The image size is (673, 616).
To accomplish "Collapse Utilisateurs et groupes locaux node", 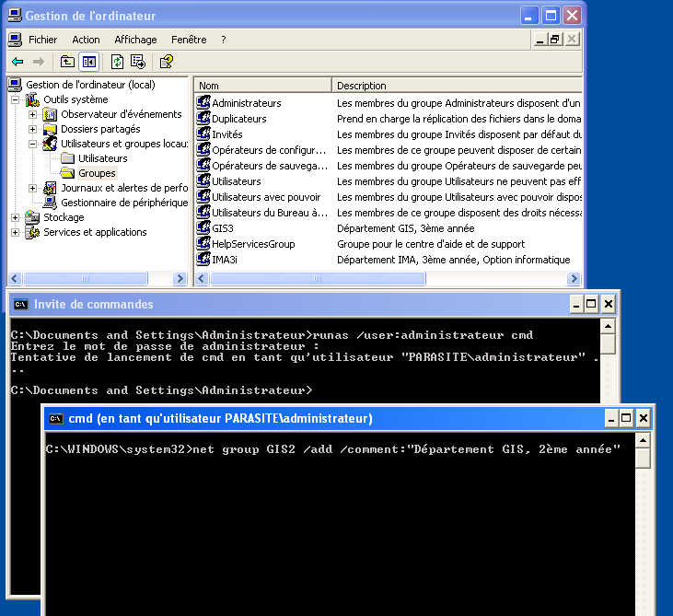I will 32,144.
